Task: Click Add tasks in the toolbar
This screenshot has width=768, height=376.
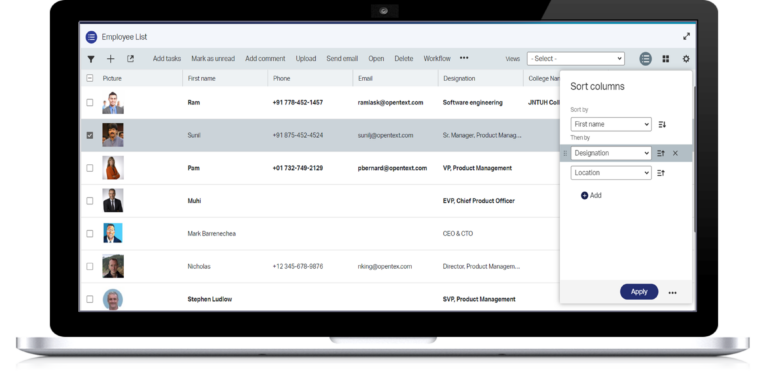Action: coord(167,59)
